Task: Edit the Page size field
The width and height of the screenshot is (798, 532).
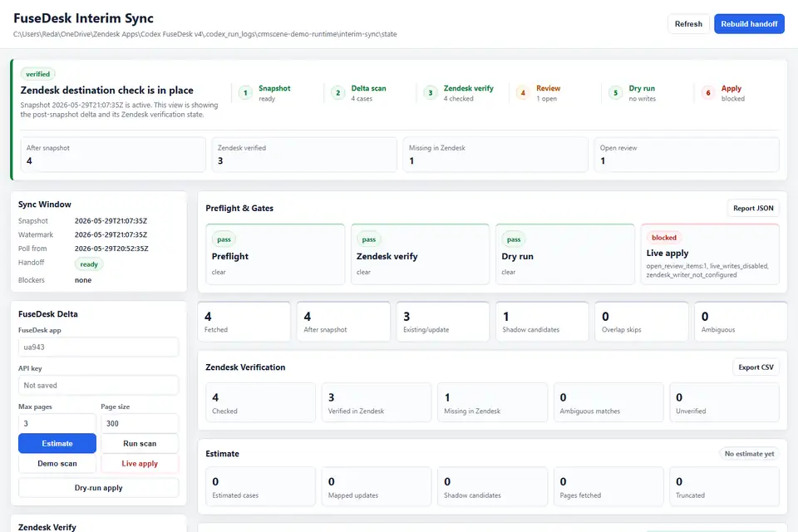Action: click(x=140, y=424)
